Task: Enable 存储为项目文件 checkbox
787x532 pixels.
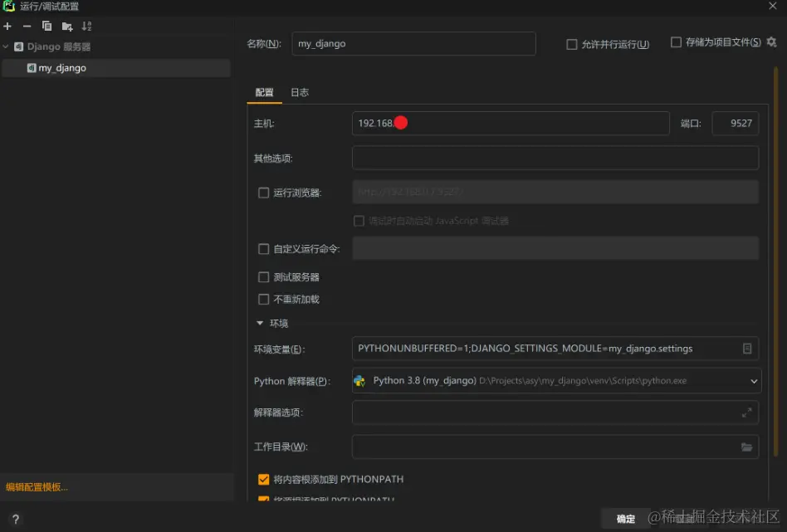Action: coord(676,42)
